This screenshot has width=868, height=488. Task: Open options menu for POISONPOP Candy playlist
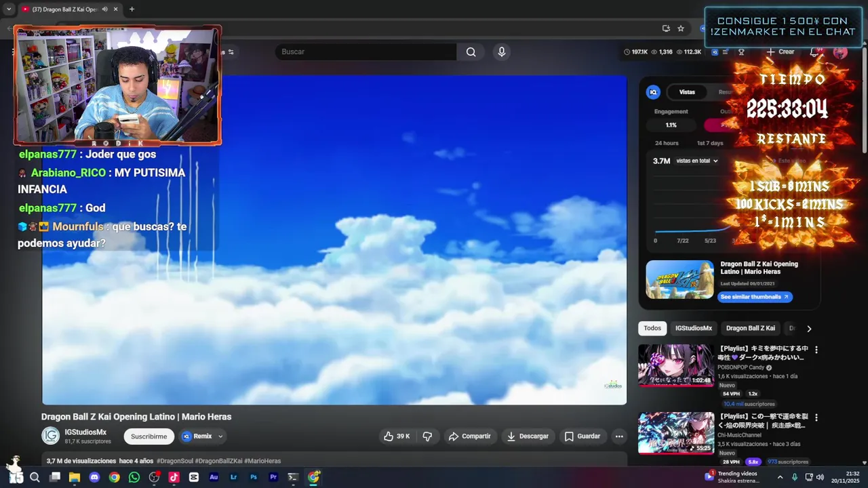coord(816,350)
